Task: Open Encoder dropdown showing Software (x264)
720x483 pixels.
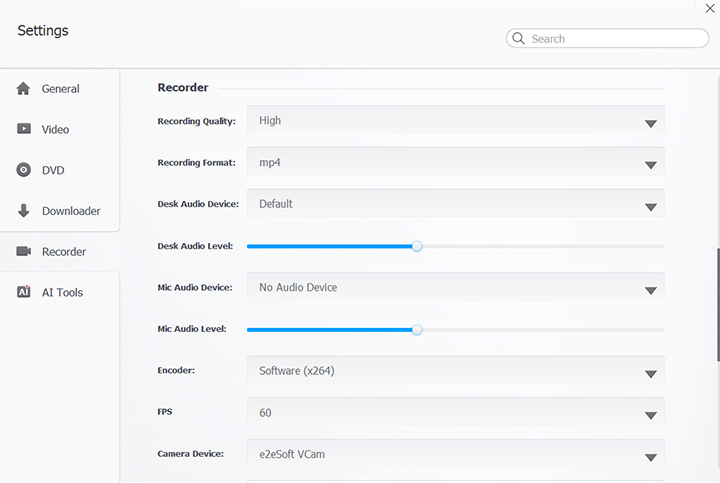Action: click(456, 370)
